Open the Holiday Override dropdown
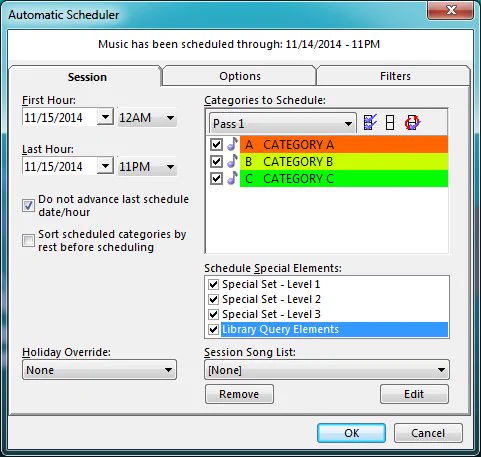This screenshot has height=457, width=481. 99,370
